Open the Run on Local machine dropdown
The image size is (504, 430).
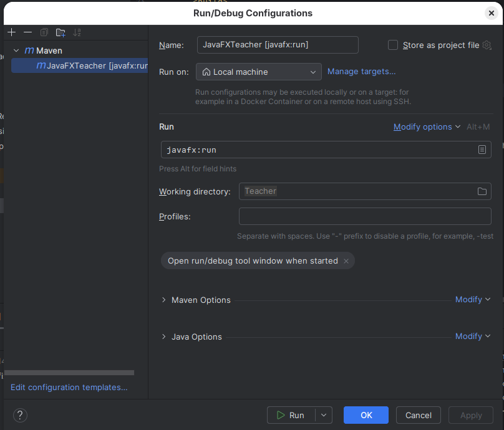point(259,72)
